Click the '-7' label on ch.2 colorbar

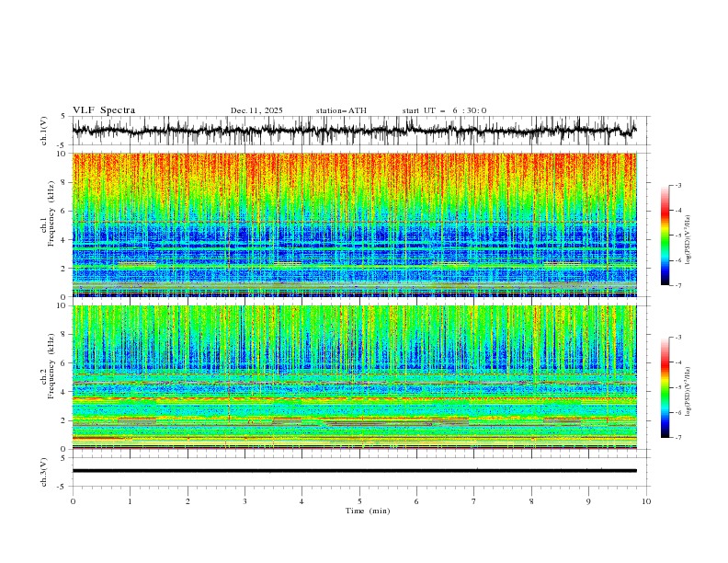(x=678, y=438)
